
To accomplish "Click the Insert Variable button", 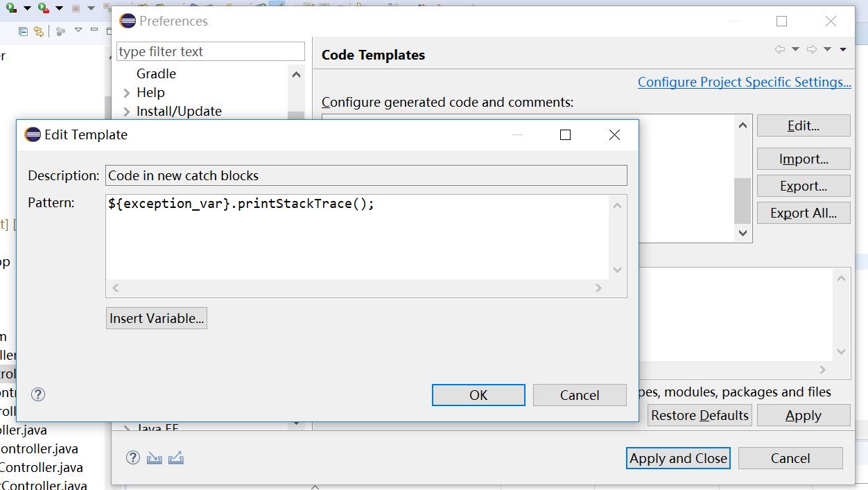I will [156, 317].
